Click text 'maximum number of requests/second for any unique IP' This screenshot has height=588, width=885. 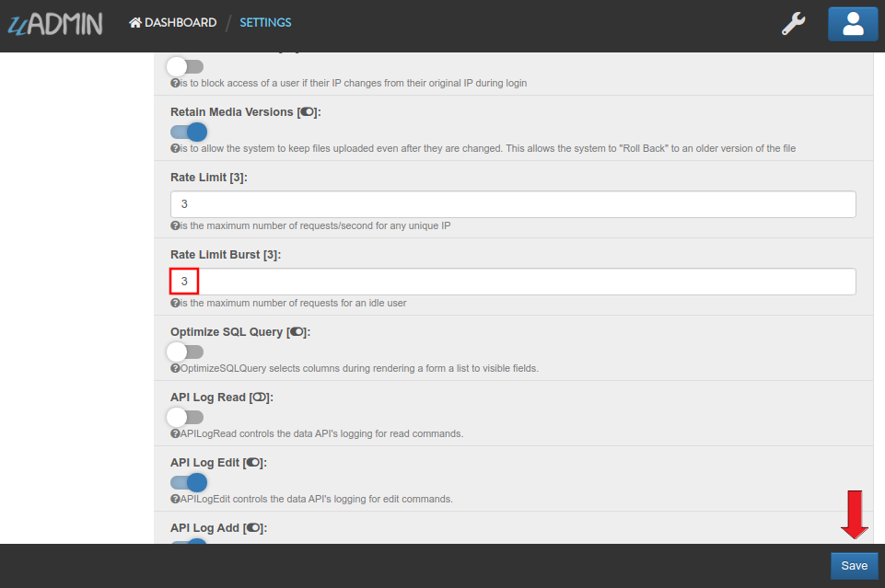(x=329, y=225)
